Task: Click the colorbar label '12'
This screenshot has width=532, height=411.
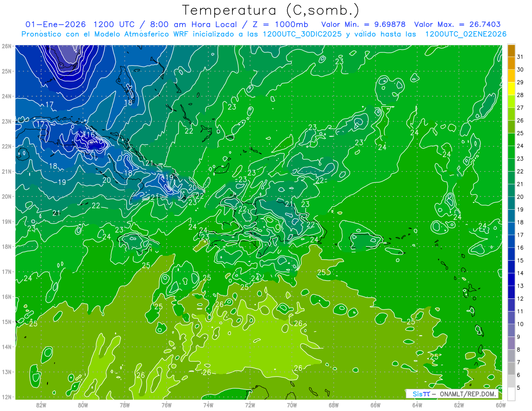Action: click(520, 299)
